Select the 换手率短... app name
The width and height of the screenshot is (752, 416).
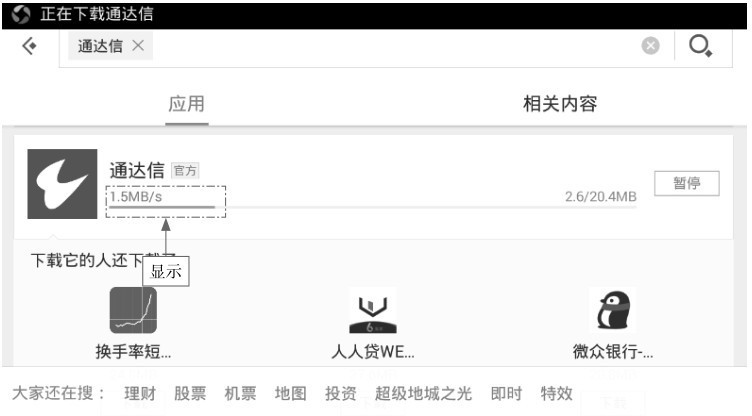[x=133, y=352]
